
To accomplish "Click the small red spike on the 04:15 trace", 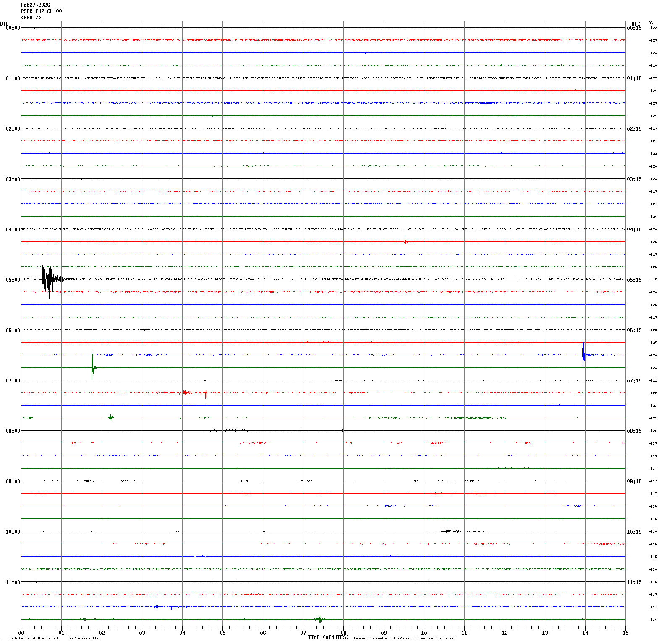I will (405, 241).
